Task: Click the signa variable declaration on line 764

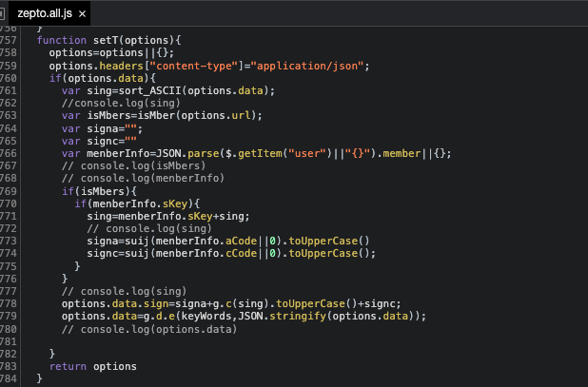Action: pos(102,128)
